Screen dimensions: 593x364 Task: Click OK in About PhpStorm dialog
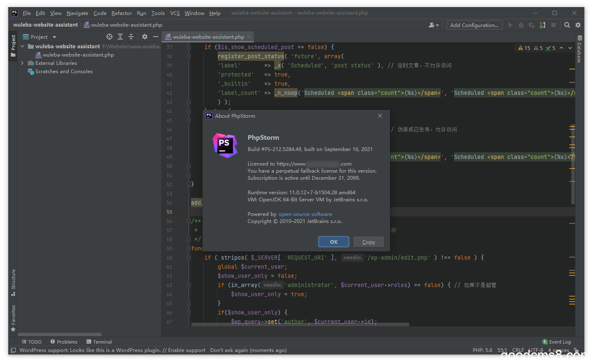(x=334, y=242)
